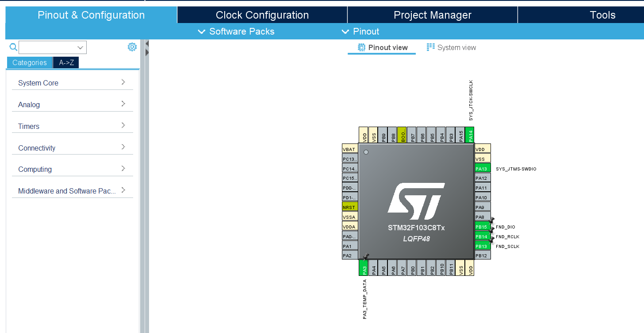This screenshot has width=644, height=333.
Task: Click the SYS_JTMS-SWDIO label
Action: 516,169
